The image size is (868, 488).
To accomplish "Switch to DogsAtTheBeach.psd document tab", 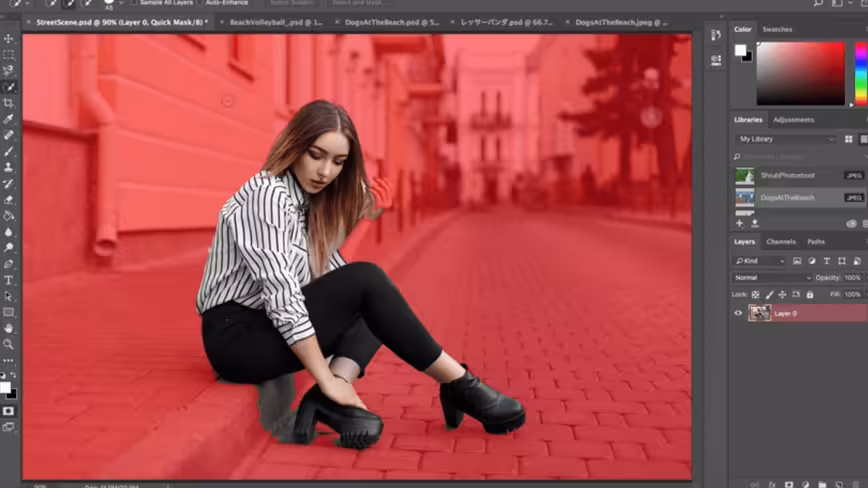I will 392,22.
